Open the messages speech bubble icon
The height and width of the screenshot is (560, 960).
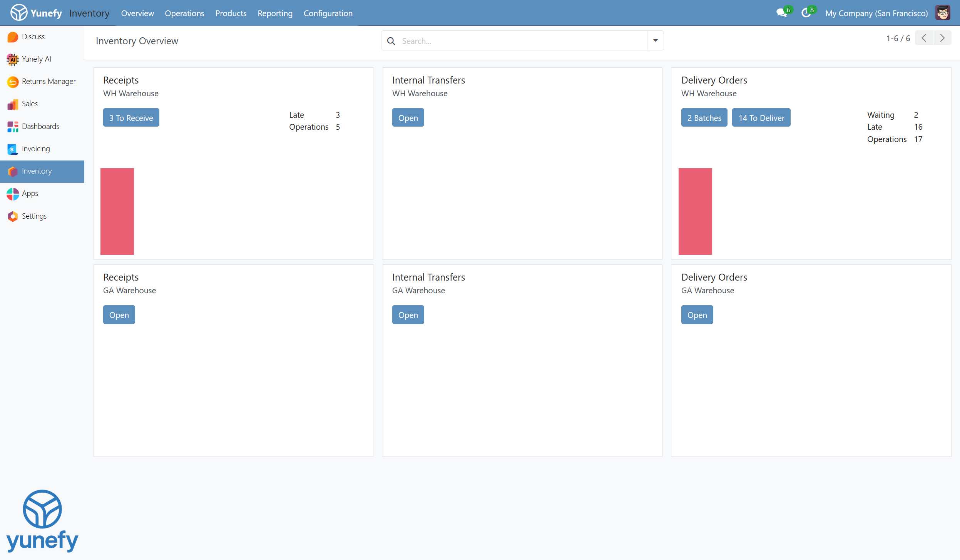coord(781,13)
